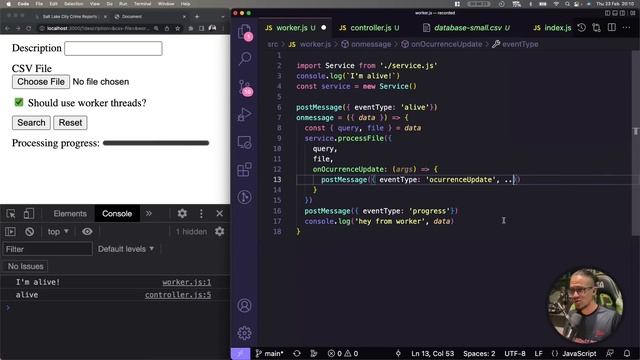Click the Processing progress bar

[x=156, y=143]
